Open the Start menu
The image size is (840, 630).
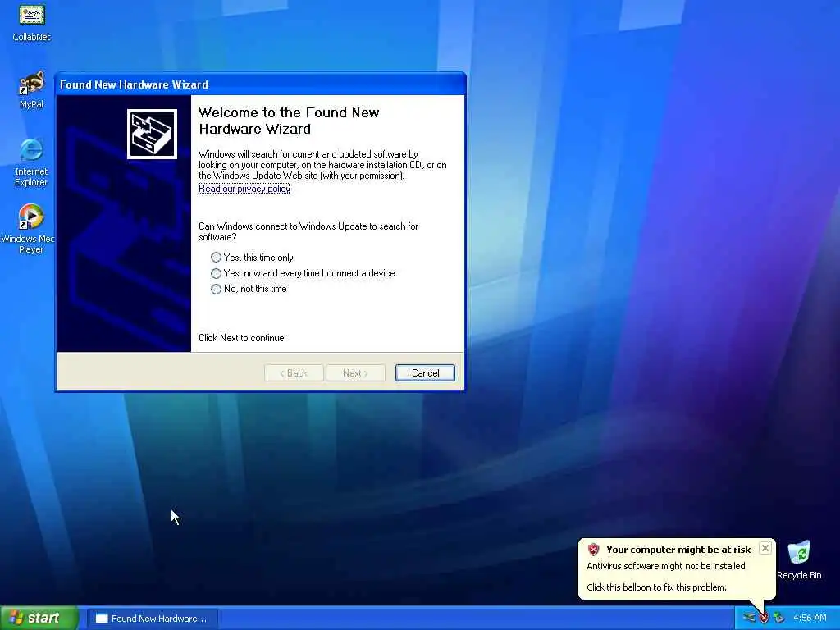click(39, 619)
